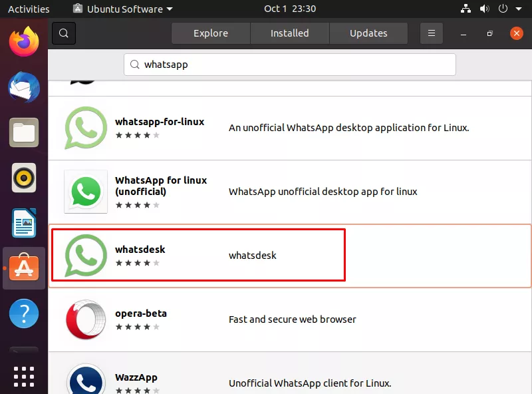This screenshot has height=394, width=532.
Task: Show applications grid in the dock
Action: coord(24,377)
